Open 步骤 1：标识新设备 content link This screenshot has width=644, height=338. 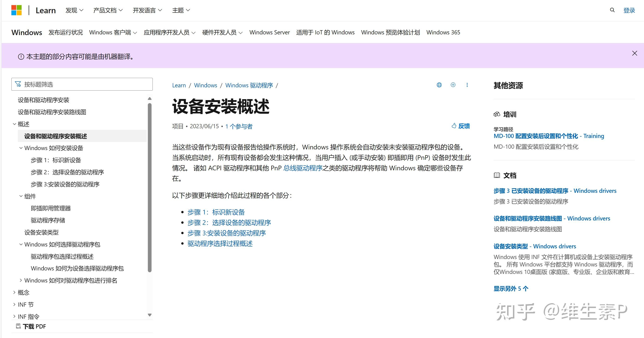(x=216, y=212)
